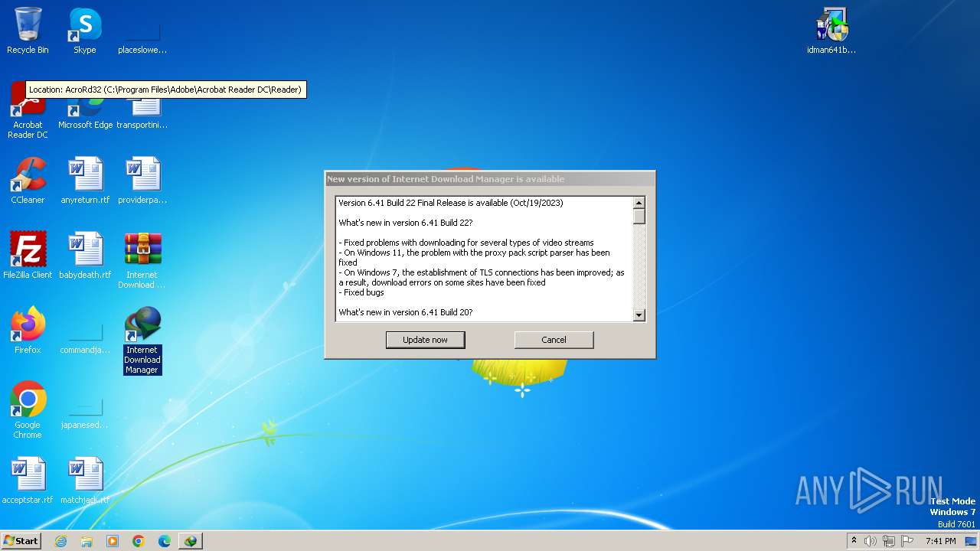Open Internet Explorer from the taskbar
Viewport: 980px width, 551px height.
pyautogui.click(x=60, y=541)
